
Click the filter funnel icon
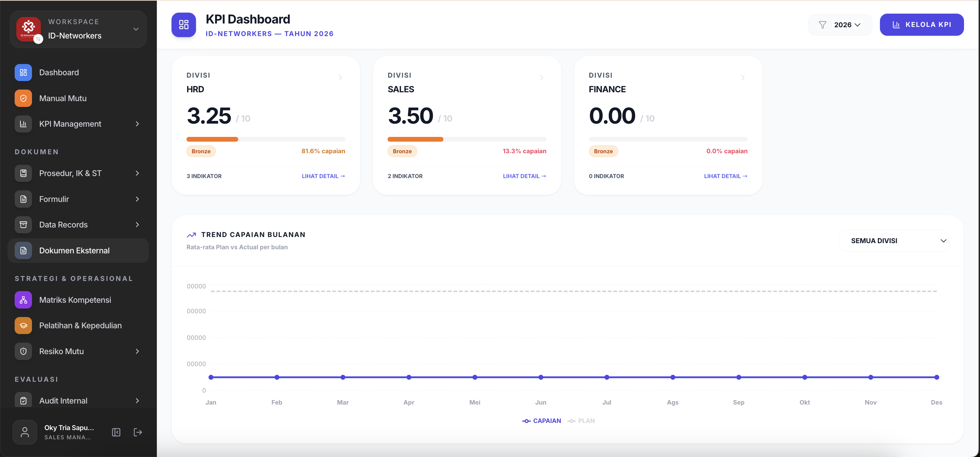(x=822, y=25)
